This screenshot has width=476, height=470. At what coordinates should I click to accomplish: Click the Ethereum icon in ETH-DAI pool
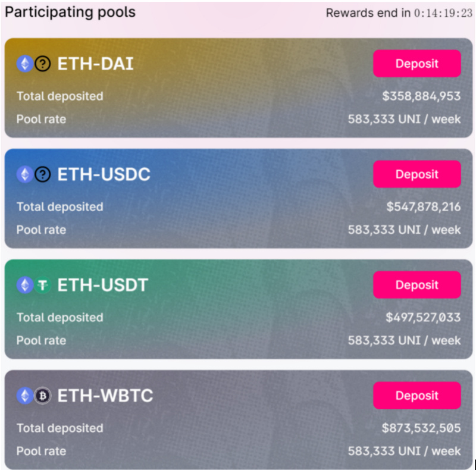(25, 64)
